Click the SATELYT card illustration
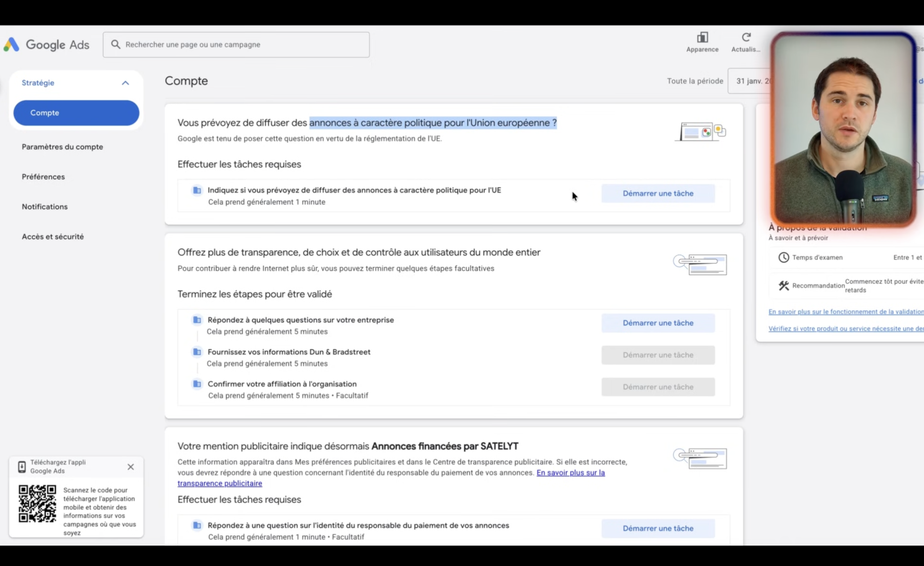924x566 pixels. [x=700, y=459]
